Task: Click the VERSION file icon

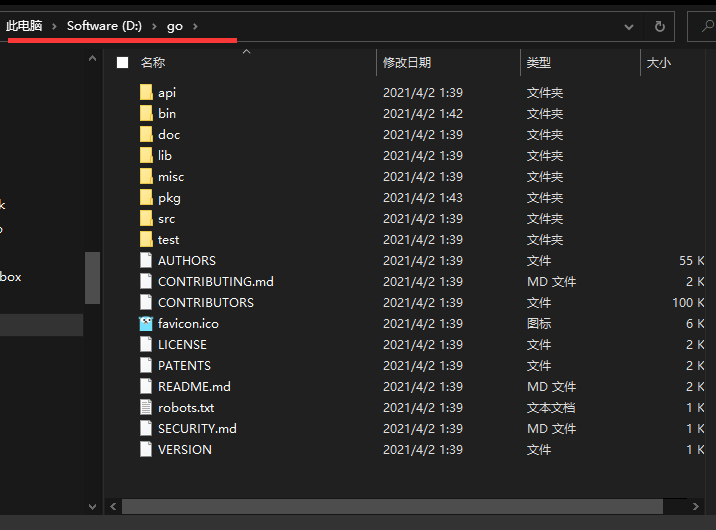Action: [x=146, y=449]
